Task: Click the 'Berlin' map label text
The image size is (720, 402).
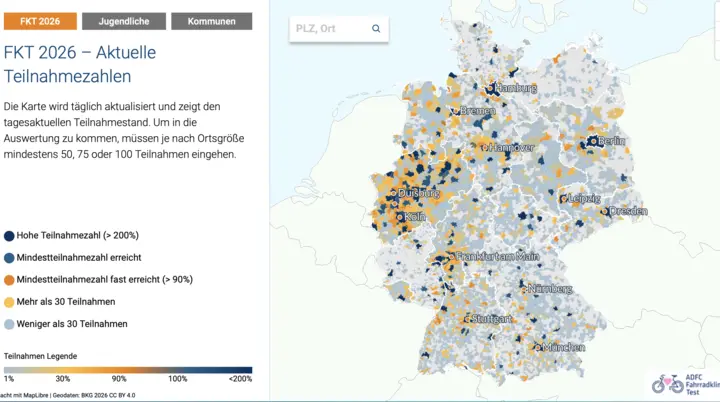Action: click(612, 141)
